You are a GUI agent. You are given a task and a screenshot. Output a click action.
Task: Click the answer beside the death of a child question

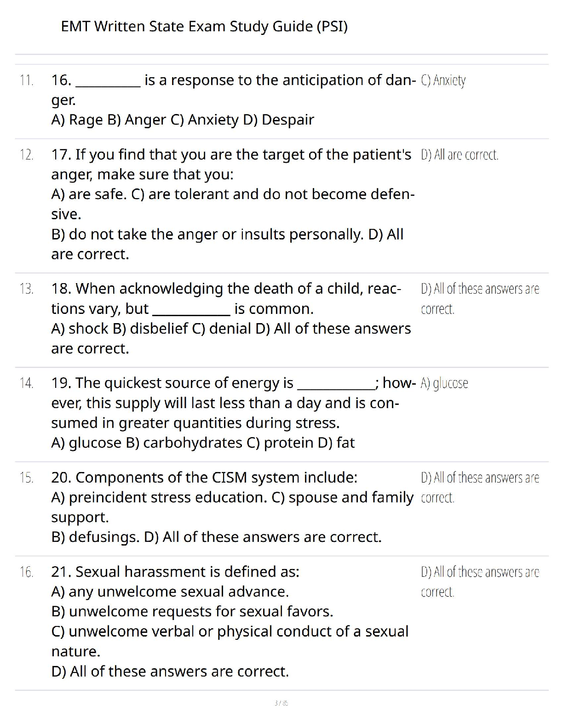click(479, 299)
